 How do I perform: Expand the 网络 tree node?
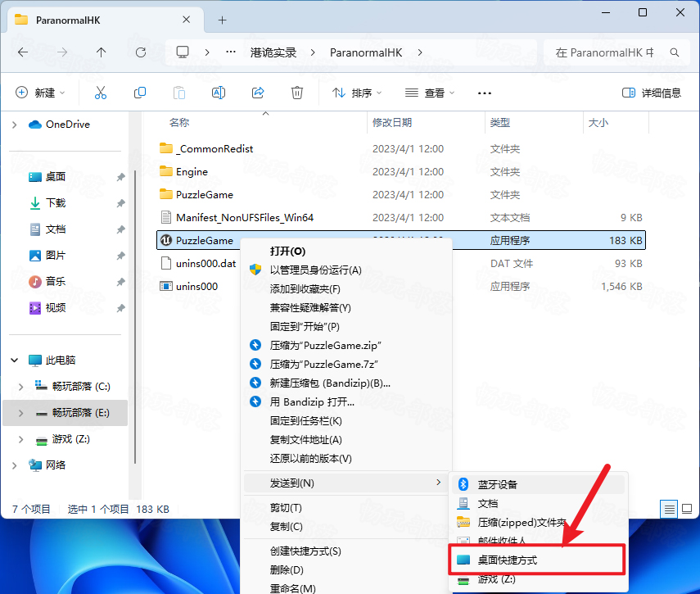pos(14,465)
